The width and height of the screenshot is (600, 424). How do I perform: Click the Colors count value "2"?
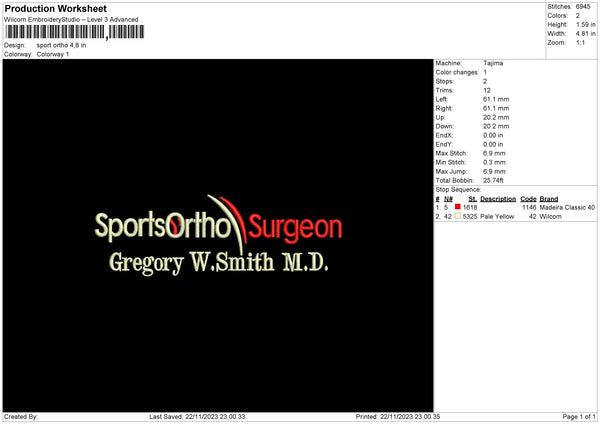point(578,16)
